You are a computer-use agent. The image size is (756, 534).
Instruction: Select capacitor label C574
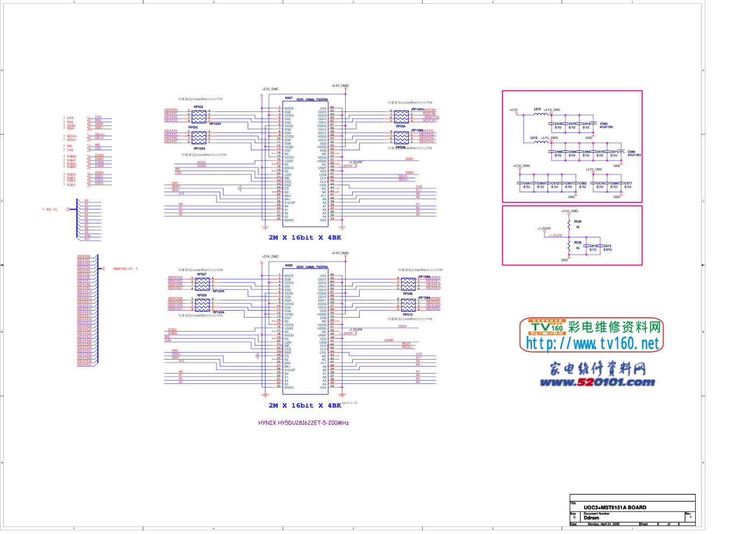coord(586,124)
